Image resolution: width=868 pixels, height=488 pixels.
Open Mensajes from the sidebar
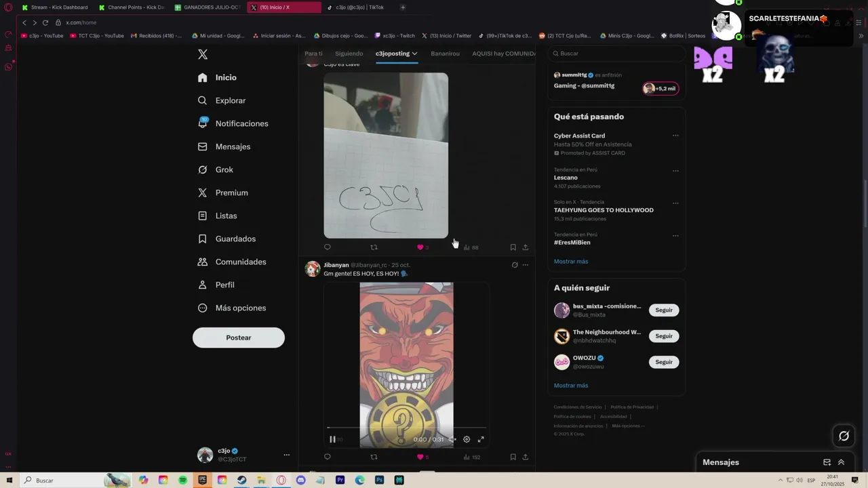click(x=224, y=146)
